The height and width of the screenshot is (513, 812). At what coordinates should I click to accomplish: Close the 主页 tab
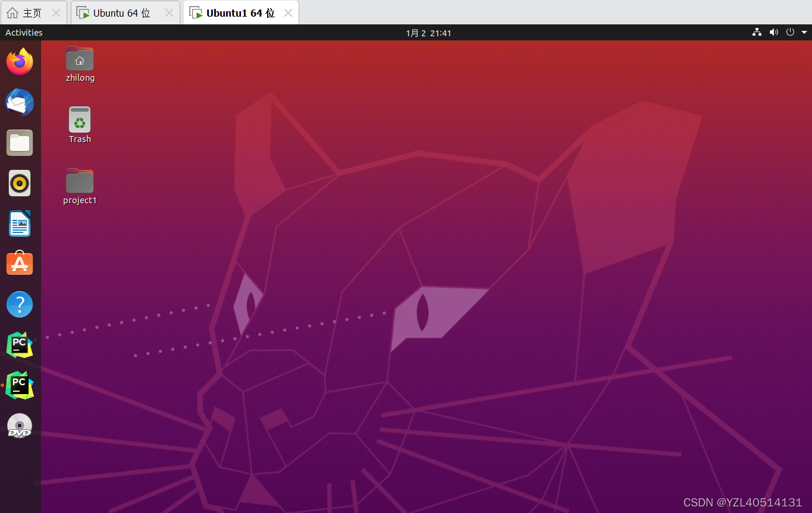(x=56, y=13)
